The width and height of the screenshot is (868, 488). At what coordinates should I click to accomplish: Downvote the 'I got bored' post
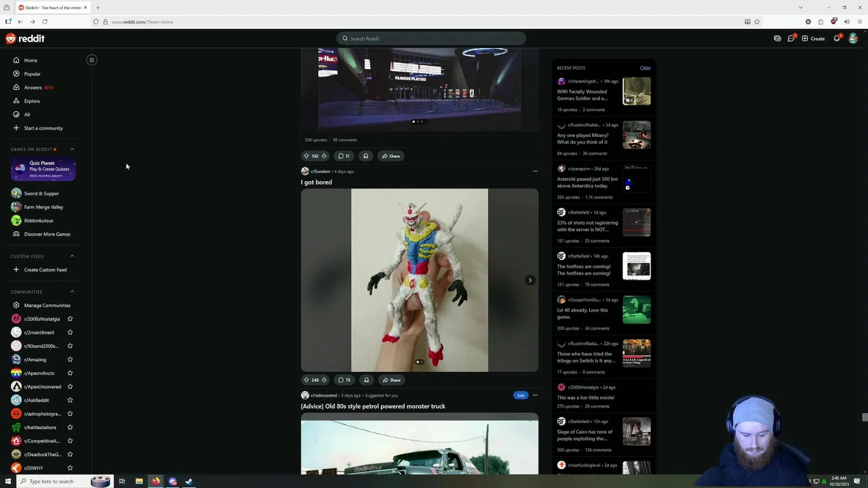(x=324, y=380)
